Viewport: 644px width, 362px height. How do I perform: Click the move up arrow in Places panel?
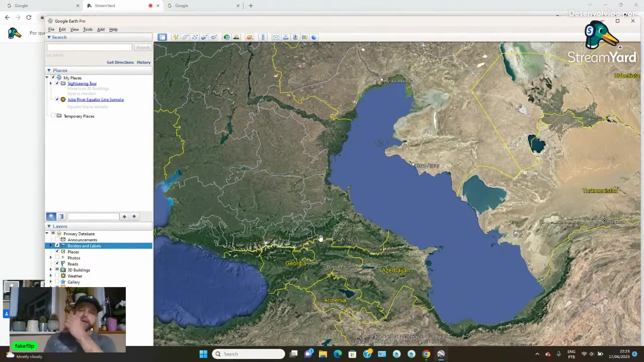tap(124, 216)
